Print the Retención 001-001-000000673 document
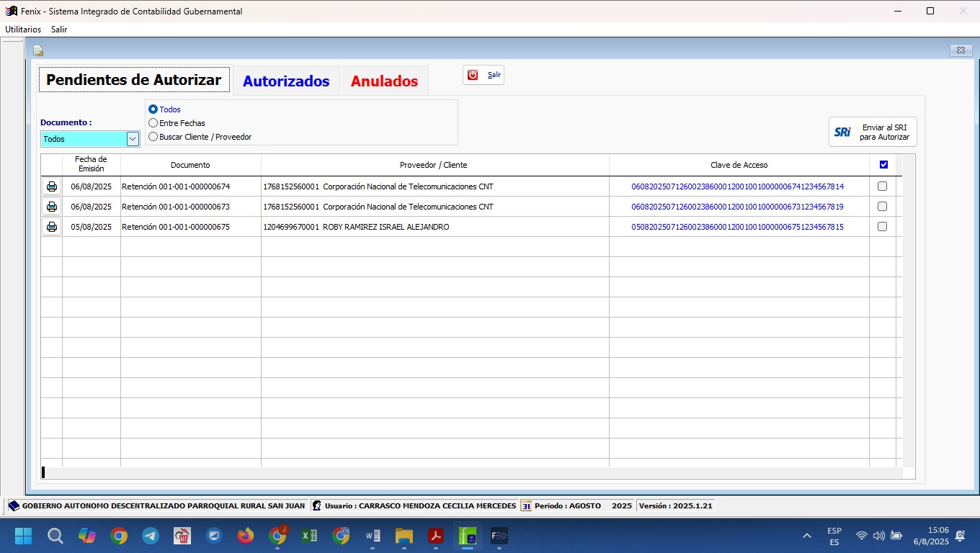 pyautogui.click(x=51, y=207)
